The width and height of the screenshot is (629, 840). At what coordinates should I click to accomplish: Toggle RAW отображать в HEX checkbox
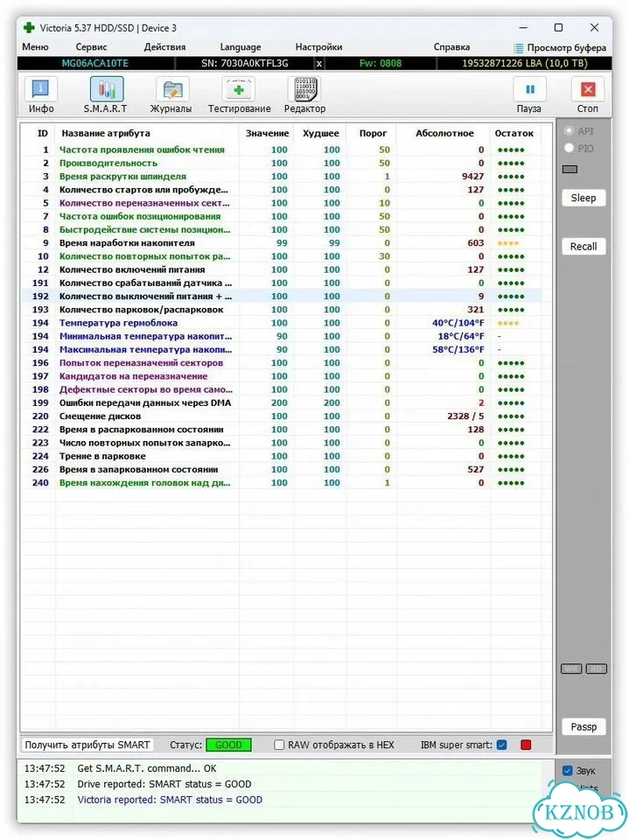[x=279, y=745]
